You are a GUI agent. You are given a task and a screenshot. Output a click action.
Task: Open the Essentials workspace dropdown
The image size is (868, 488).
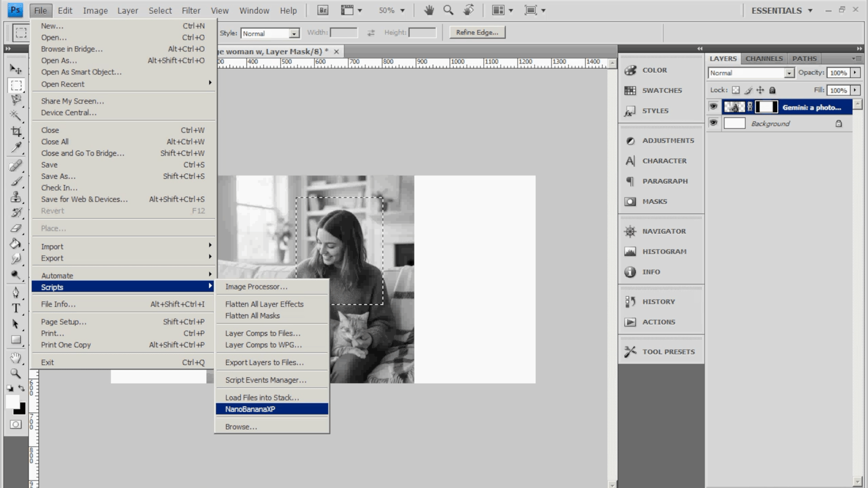coord(782,10)
